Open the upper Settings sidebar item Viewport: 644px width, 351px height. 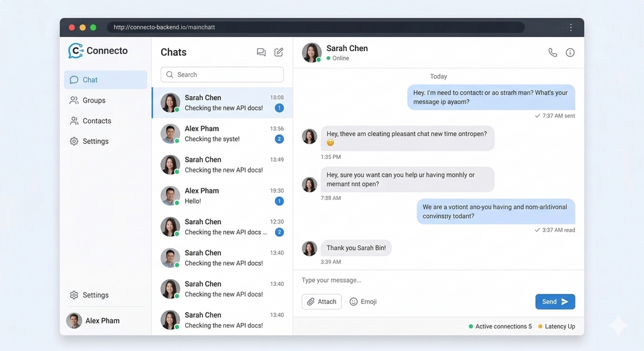(95, 142)
